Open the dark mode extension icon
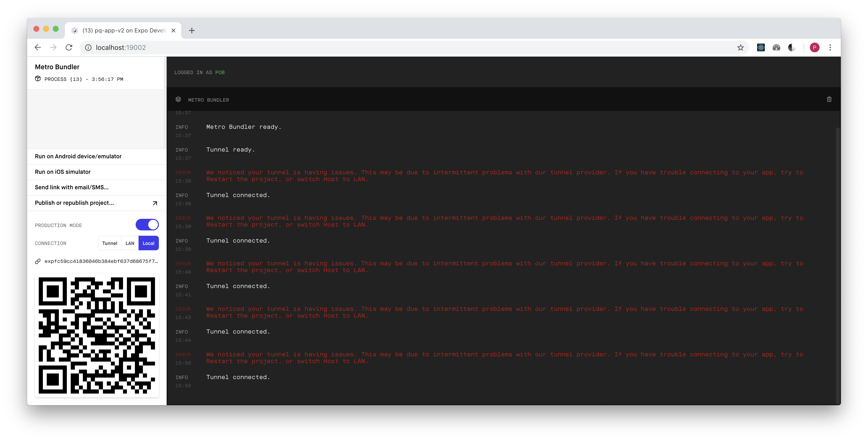 pyautogui.click(x=791, y=47)
